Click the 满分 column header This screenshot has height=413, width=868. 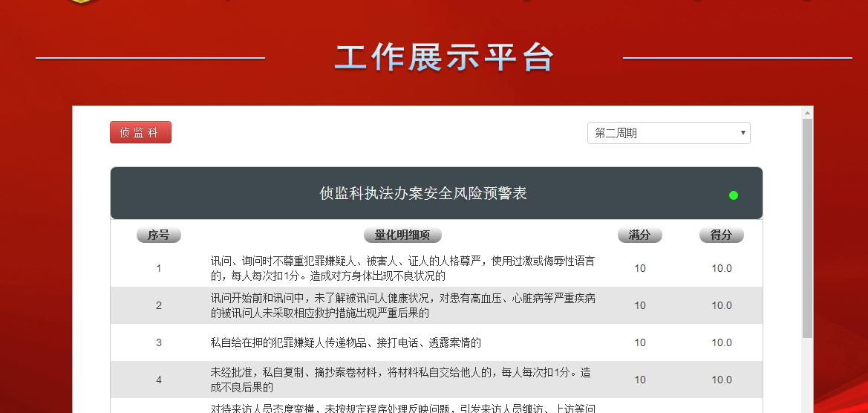coord(640,235)
